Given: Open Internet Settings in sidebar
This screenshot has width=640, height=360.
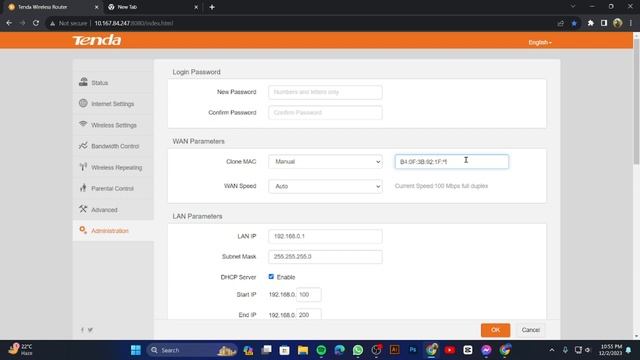Looking at the screenshot, I should tap(112, 104).
